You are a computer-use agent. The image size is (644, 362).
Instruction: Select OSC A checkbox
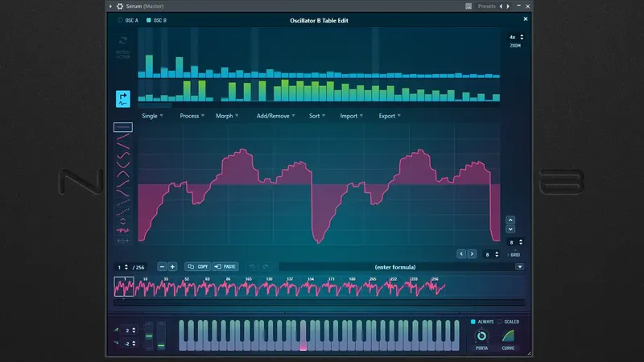tap(120, 20)
